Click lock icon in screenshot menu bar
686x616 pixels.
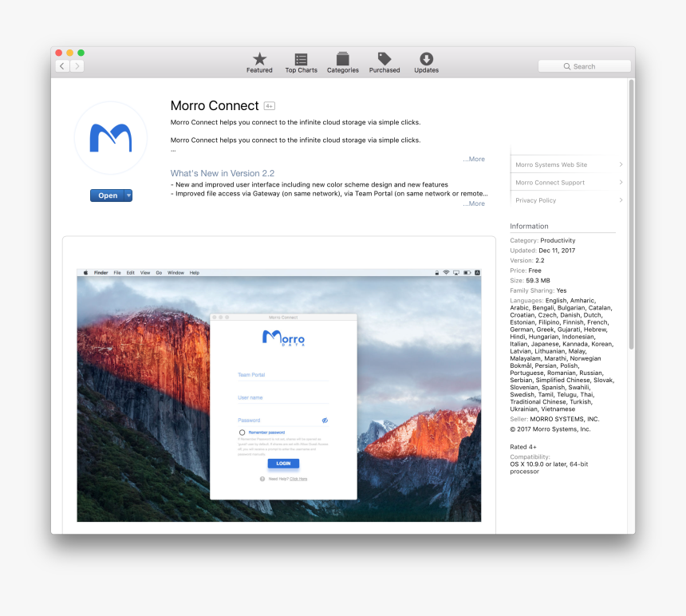coord(436,273)
